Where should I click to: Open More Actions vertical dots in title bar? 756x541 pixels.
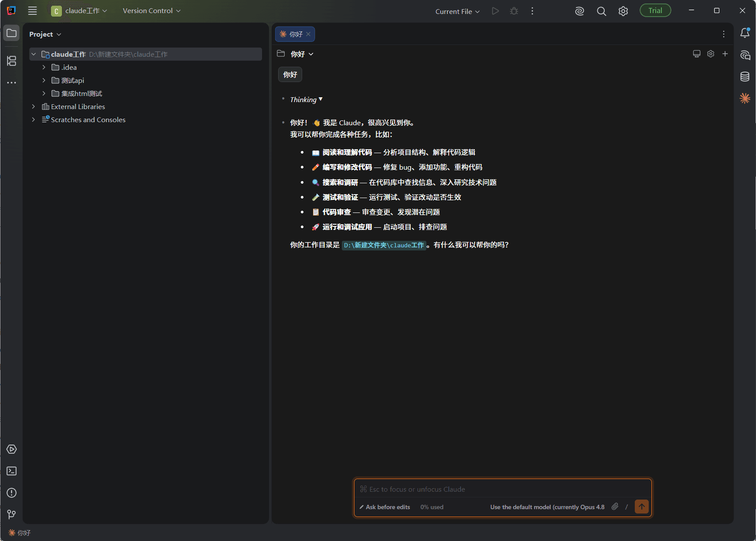532,11
